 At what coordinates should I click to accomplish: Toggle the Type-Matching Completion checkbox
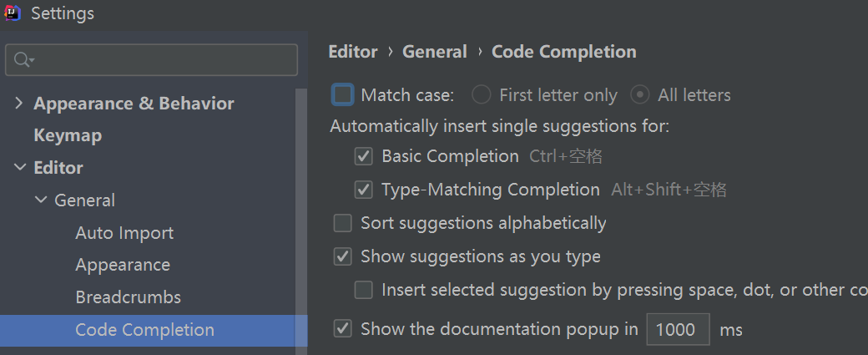tap(363, 190)
